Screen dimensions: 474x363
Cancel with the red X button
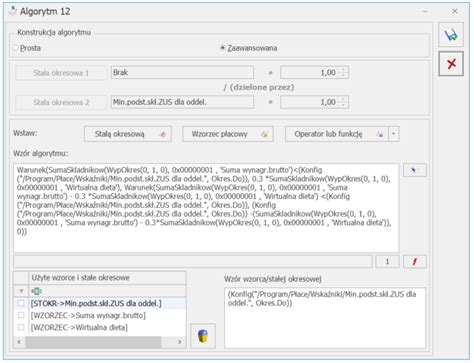[451, 64]
